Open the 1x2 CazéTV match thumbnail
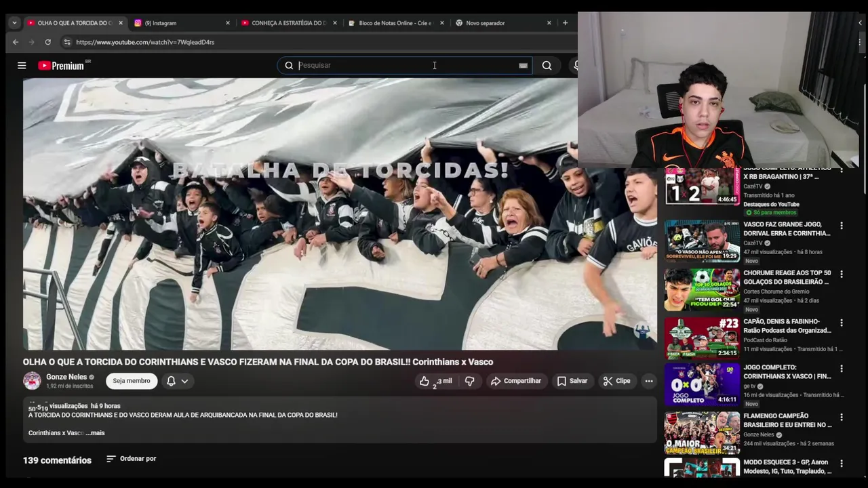The height and width of the screenshot is (488, 868). click(702, 186)
